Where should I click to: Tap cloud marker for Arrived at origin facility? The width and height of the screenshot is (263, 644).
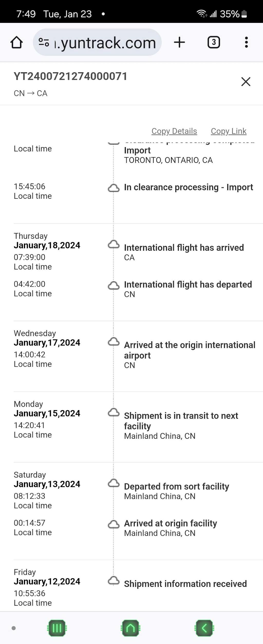[x=114, y=524]
